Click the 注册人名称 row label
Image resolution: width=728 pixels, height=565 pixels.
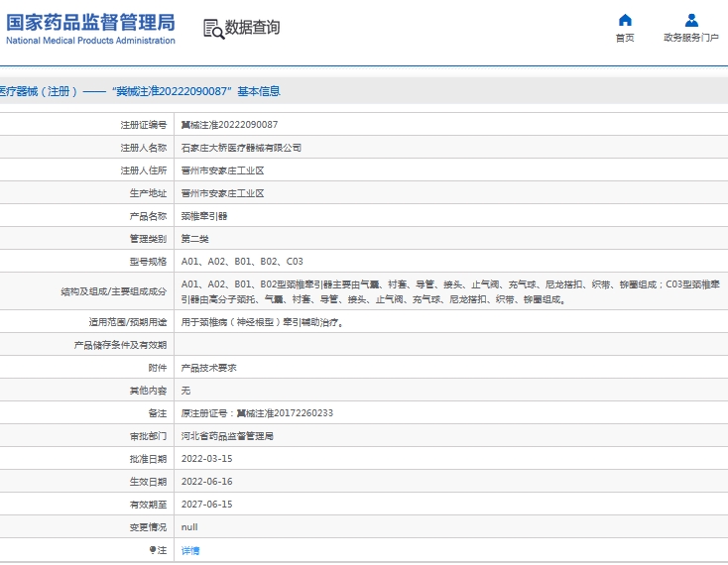(144, 148)
